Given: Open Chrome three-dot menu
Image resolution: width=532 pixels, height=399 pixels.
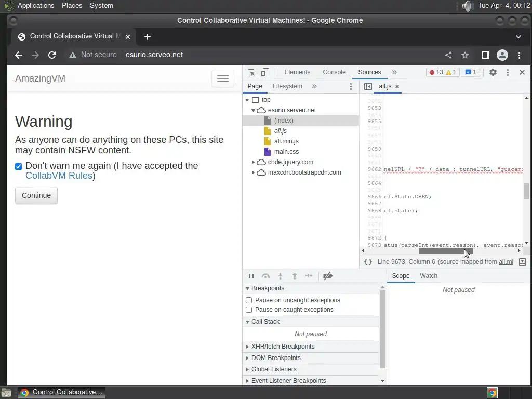Looking at the screenshot, I should 519,55.
